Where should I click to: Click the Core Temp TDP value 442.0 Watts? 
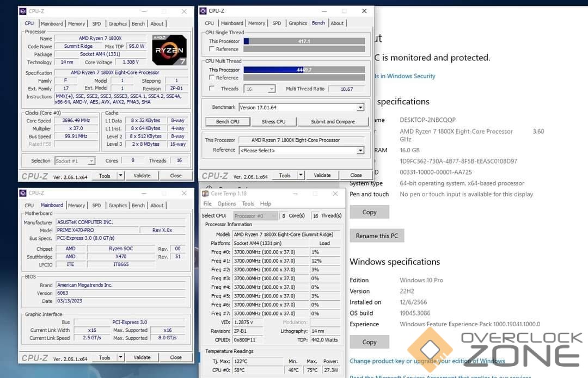click(x=324, y=340)
